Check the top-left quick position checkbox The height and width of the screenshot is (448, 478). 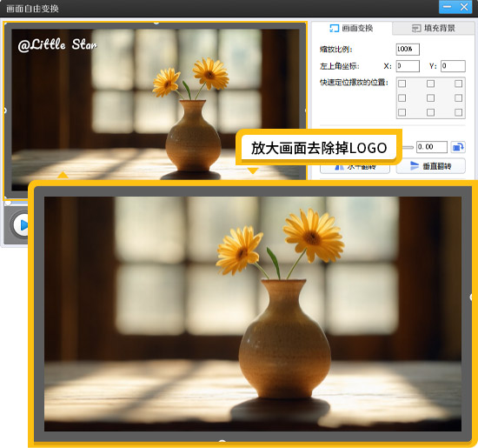click(x=402, y=84)
